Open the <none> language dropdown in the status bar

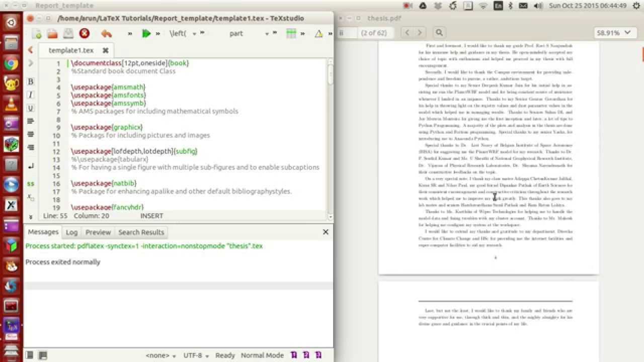tap(160, 355)
